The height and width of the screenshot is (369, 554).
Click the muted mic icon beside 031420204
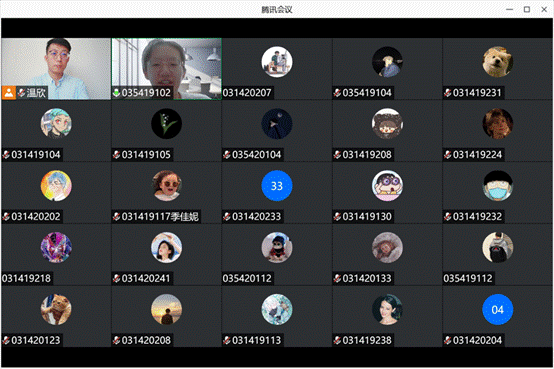(x=448, y=340)
